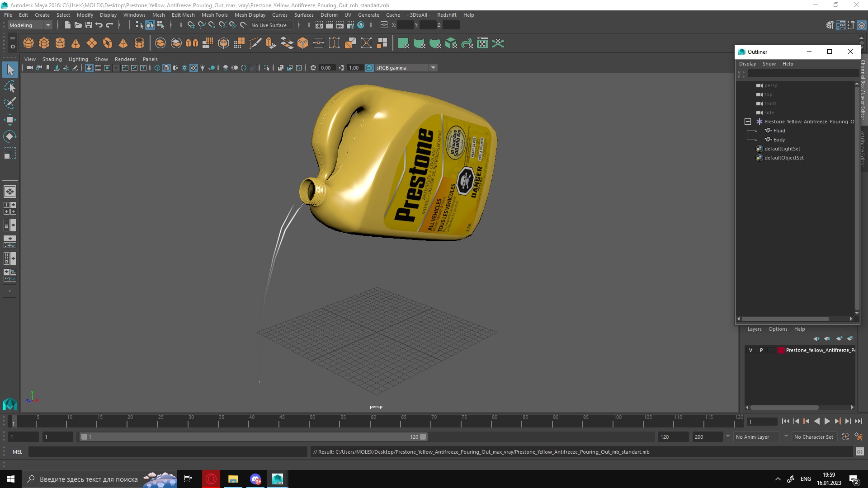Toggle Auto Keyframe button
868x488 pixels.
tap(845, 437)
